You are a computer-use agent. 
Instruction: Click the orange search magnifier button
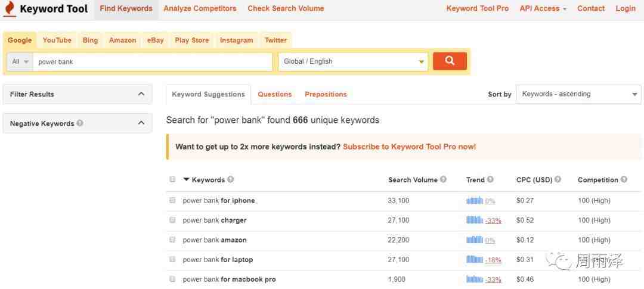point(450,61)
